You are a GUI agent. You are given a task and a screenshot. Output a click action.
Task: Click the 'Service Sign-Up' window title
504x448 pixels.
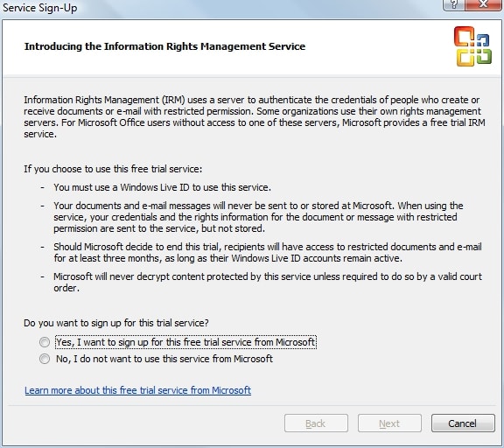(40, 7)
